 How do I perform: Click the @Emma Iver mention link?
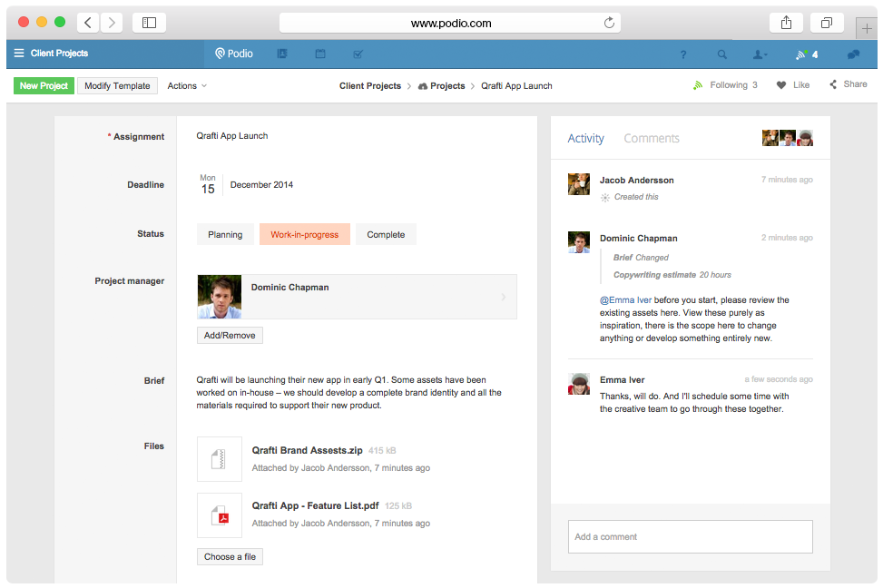coord(625,300)
